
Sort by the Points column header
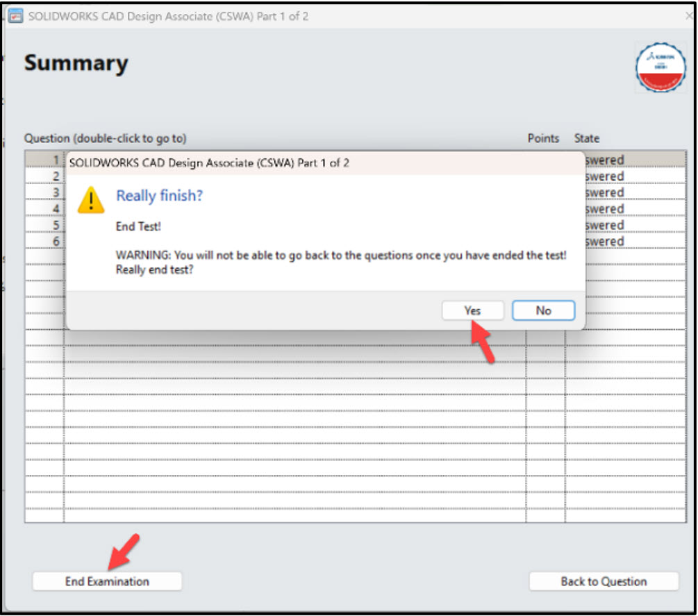(543, 138)
